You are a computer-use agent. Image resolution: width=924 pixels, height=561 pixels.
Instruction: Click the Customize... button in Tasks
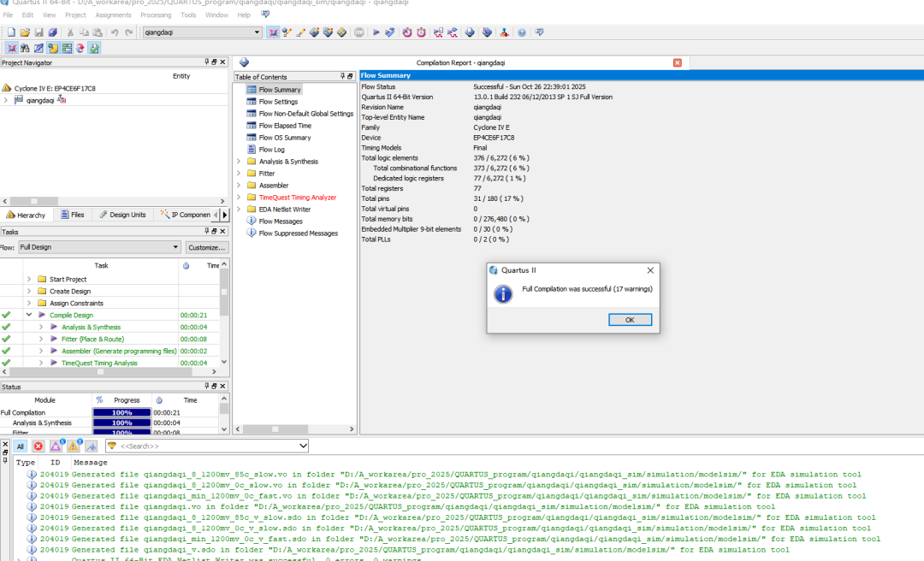pos(206,247)
